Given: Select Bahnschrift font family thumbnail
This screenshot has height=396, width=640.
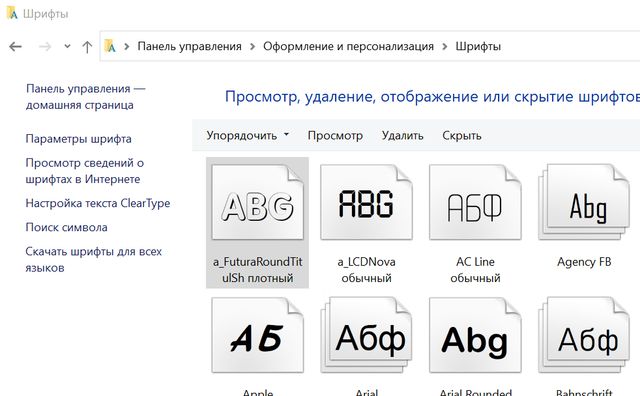Looking at the screenshot, I should (584, 336).
